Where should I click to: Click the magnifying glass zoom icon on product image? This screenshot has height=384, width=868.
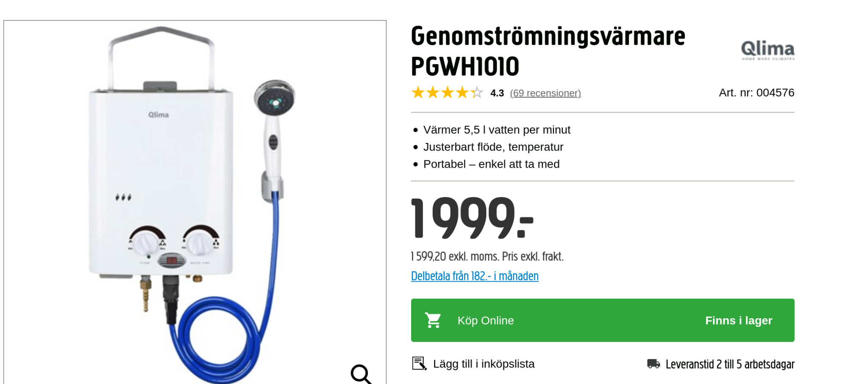coord(361,374)
